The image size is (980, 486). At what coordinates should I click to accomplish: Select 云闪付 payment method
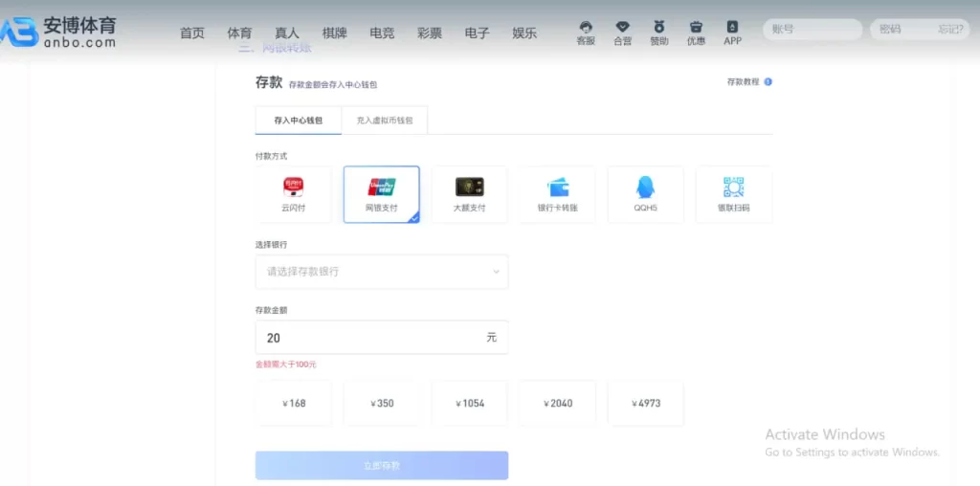293,194
